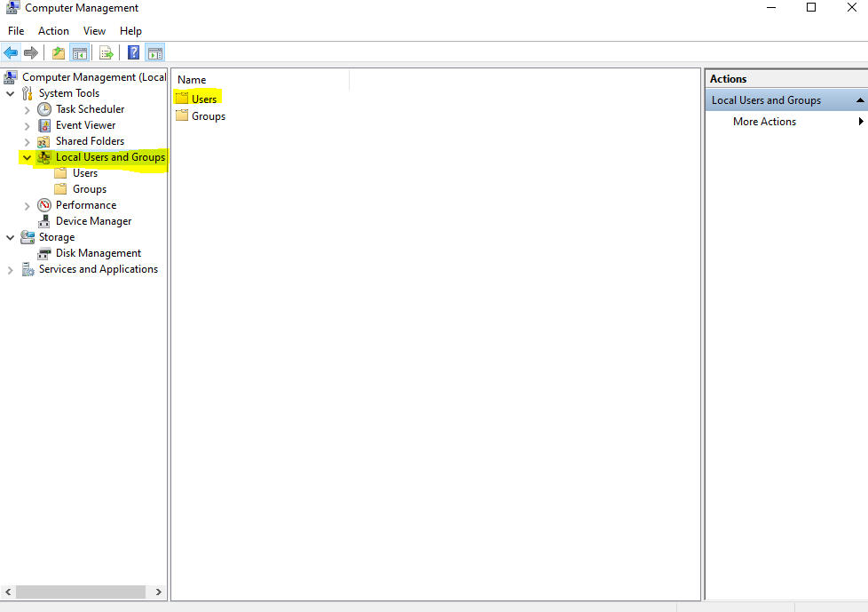Click the Users folder icon in center list
Viewport: 868px width, 612px height.
tap(182, 99)
